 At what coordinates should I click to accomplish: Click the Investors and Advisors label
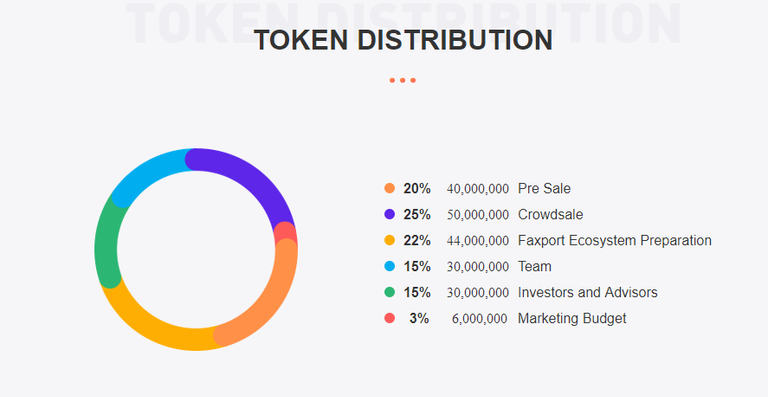[x=588, y=292]
